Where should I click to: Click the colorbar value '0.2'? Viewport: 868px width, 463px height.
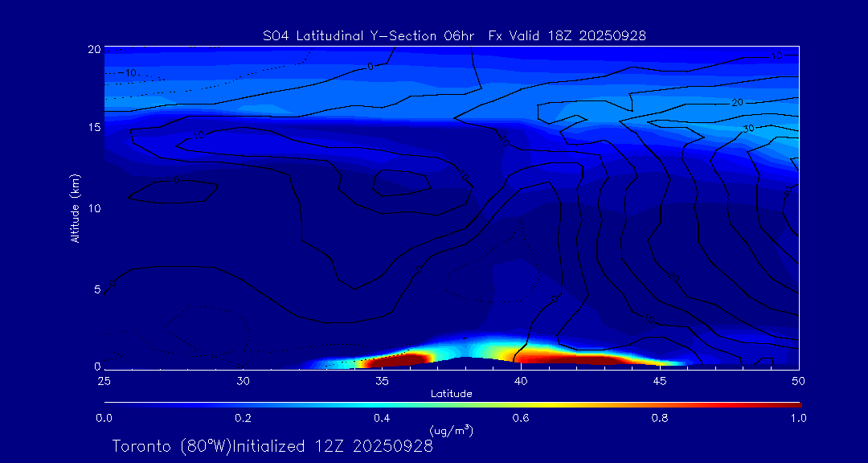click(x=243, y=418)
